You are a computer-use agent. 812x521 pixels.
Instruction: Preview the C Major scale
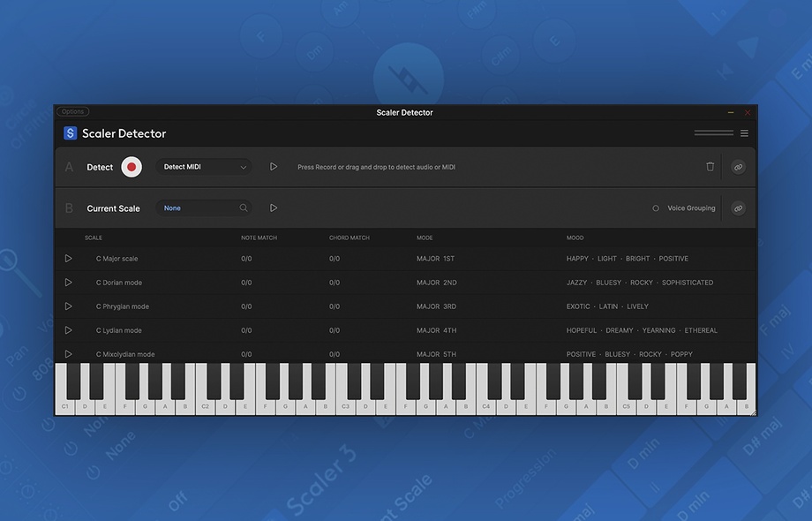[x=68, y=259]
